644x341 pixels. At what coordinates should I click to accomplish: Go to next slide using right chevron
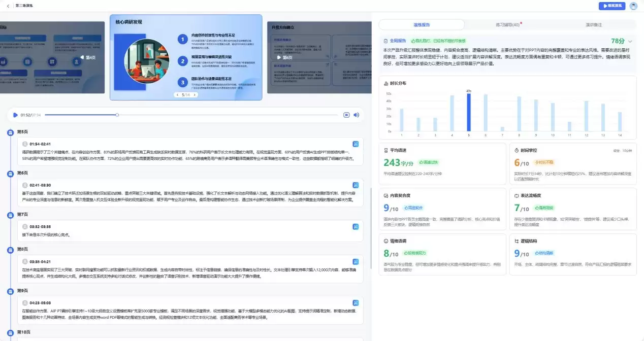click(194, 95)
